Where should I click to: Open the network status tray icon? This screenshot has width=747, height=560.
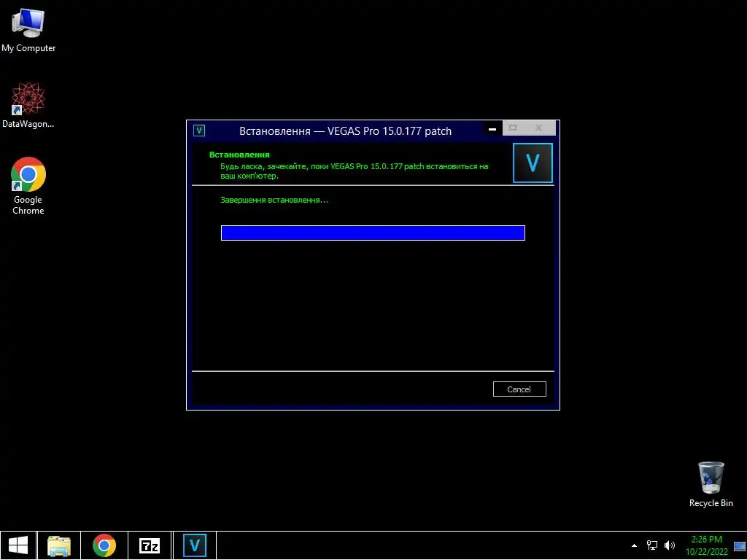651,545
